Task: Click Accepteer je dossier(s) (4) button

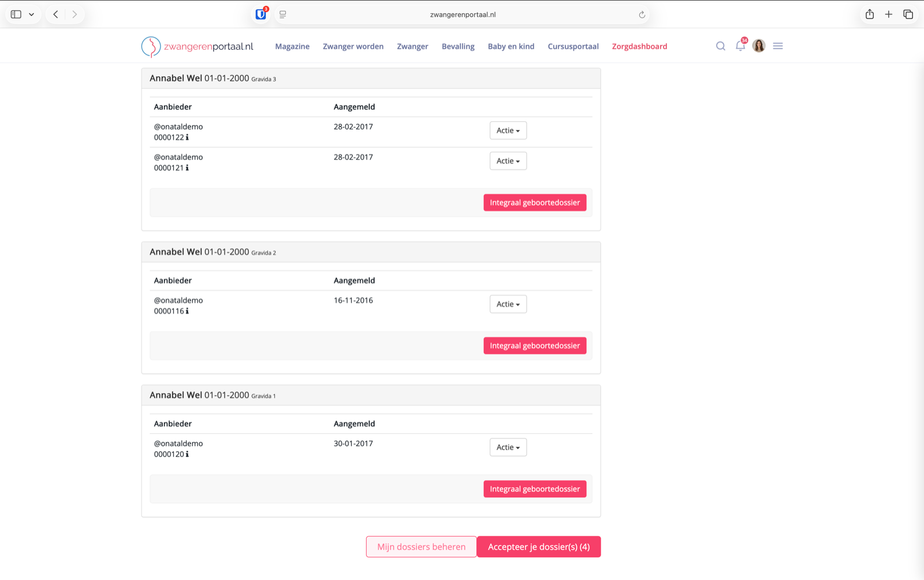Action: tap(539, 547)
